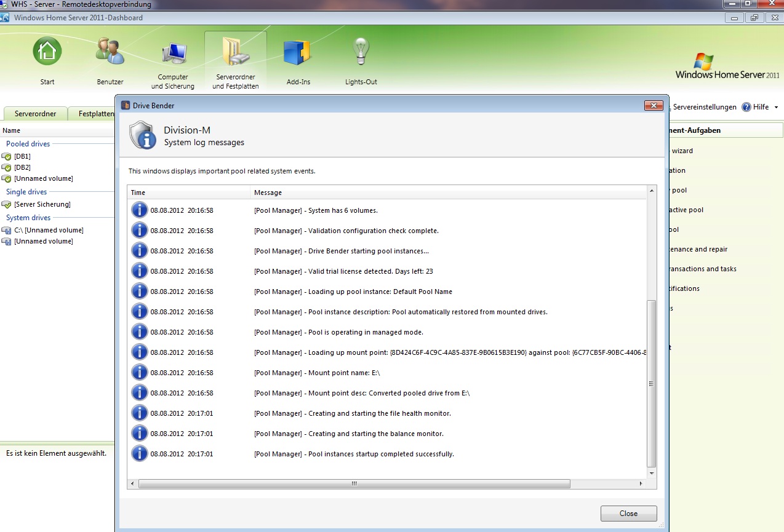Click 'Maintenance and repair' task in dashboard
This screenshot has width=784, height=532.
pyautogui.click(x=699, y=249)
